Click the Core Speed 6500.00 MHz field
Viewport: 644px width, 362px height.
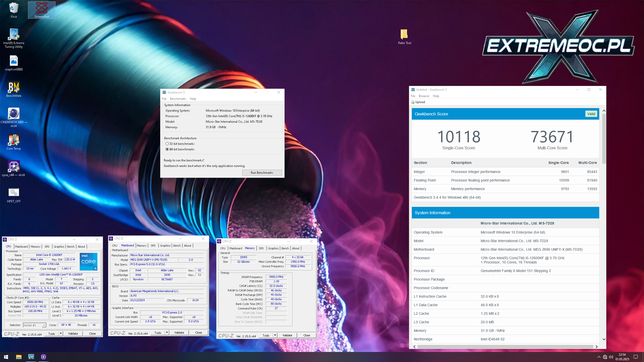(x=35, y=302)
